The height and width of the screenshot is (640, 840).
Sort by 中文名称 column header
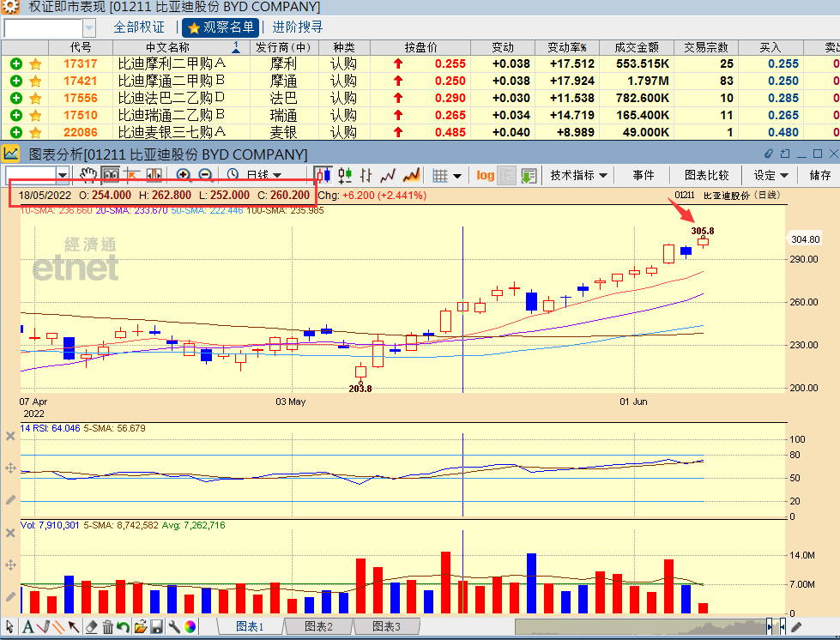[181, 47]
